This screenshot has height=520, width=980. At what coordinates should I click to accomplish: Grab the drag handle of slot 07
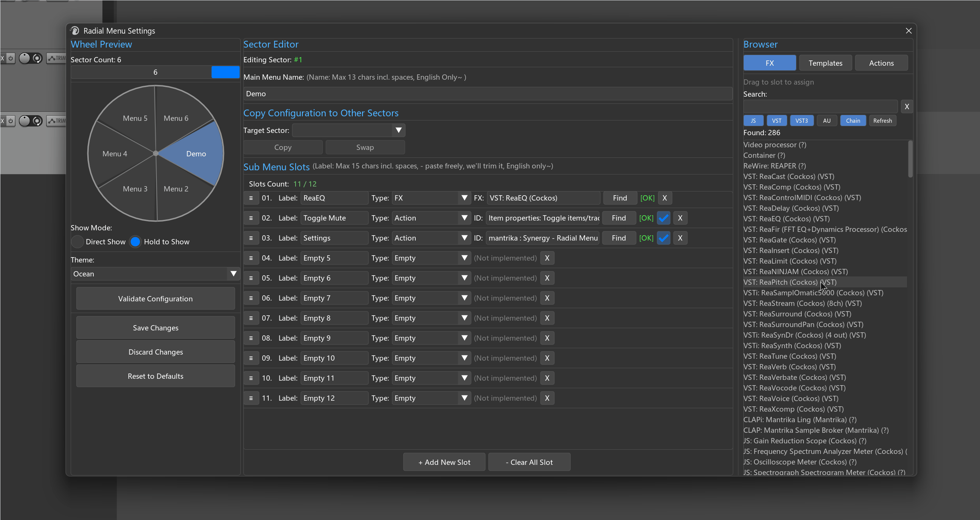(x=251, y=318)
